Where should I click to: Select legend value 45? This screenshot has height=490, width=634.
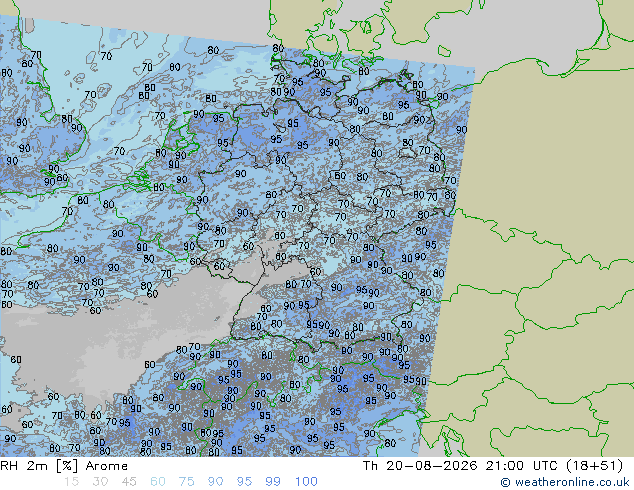click(129, 482)
